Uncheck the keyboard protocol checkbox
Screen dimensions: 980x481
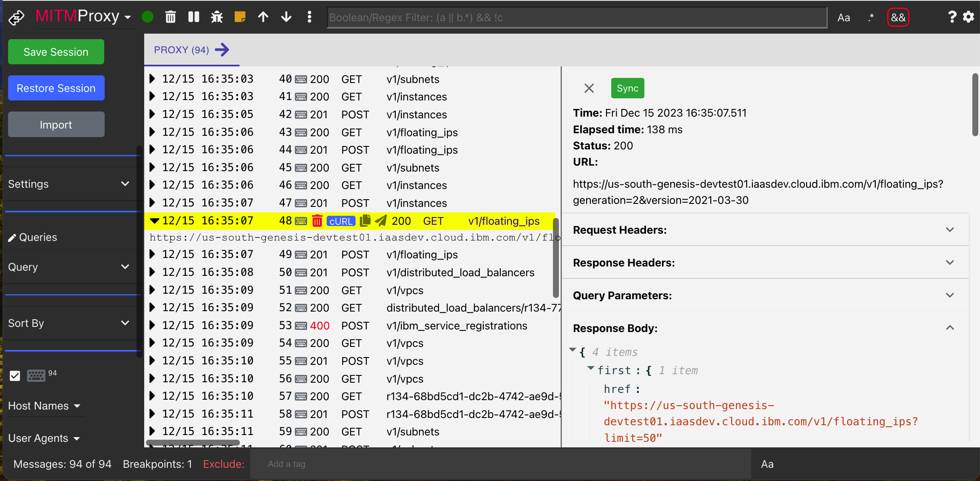15,376
